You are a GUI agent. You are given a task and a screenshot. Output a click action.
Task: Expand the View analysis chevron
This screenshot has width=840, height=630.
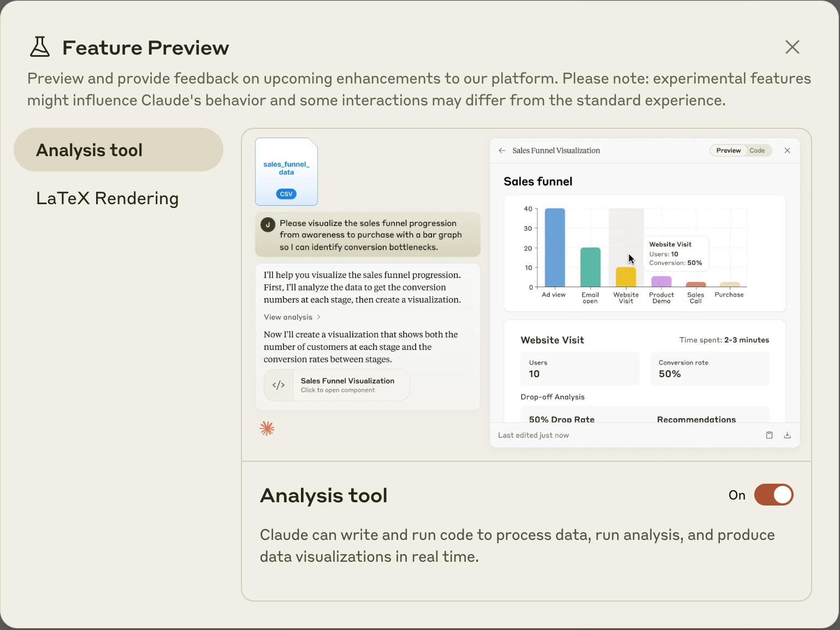(318, 317)
